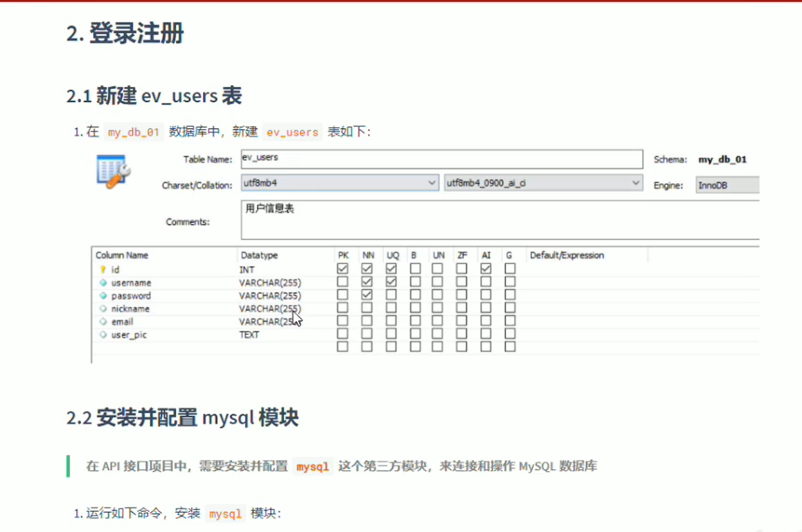Enable the UQ checkbox for email

tap(391, 321)
